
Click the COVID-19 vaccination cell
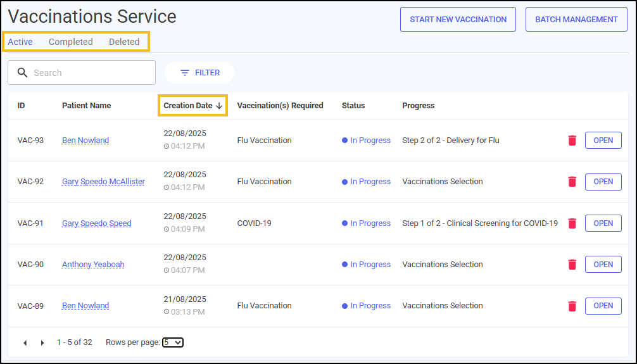tap(255, 223)
